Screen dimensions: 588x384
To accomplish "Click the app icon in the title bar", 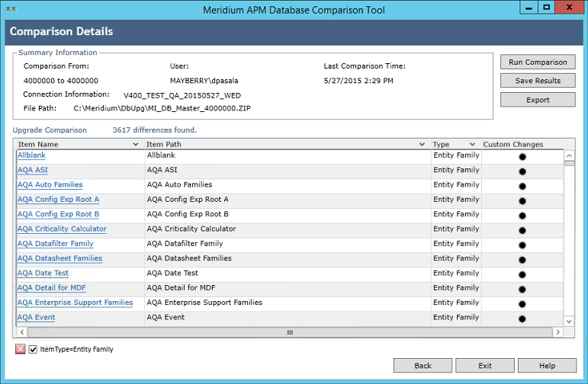I will (11, 9).
